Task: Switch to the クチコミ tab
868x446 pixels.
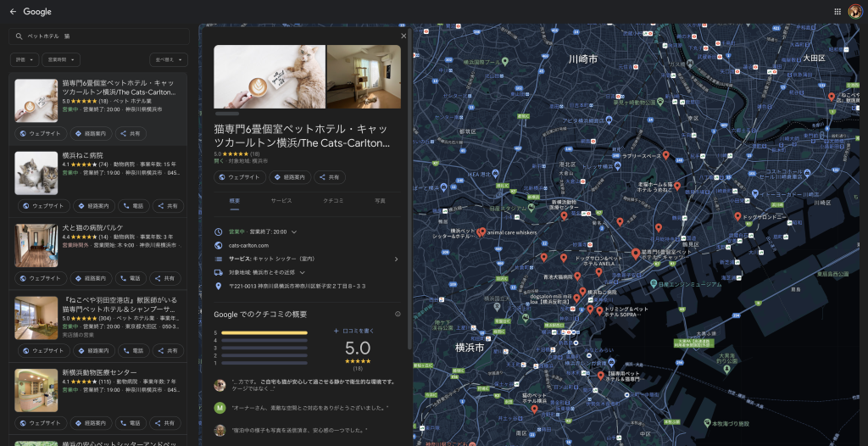Action: [333, 201]
